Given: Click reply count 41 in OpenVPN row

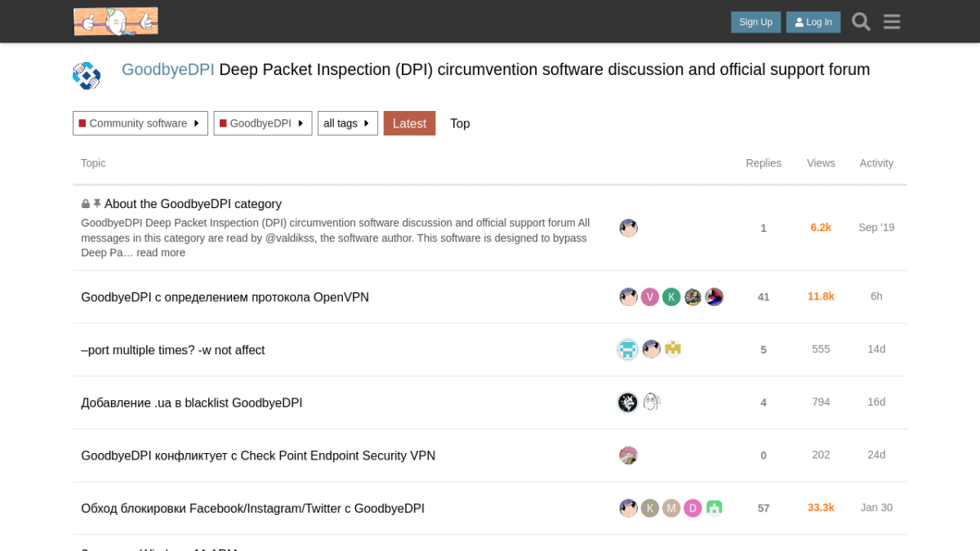Looking at the screenshot, I should (764, 297).
